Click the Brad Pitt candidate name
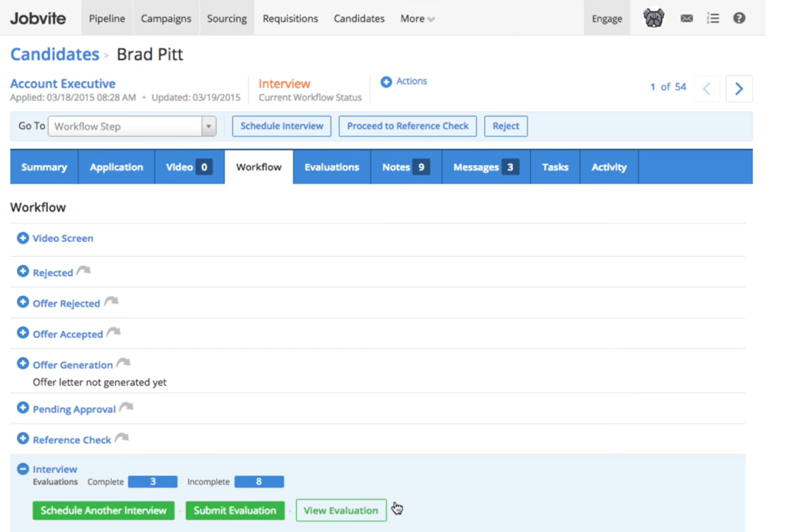798x532 pixels. tap(150, 54)
